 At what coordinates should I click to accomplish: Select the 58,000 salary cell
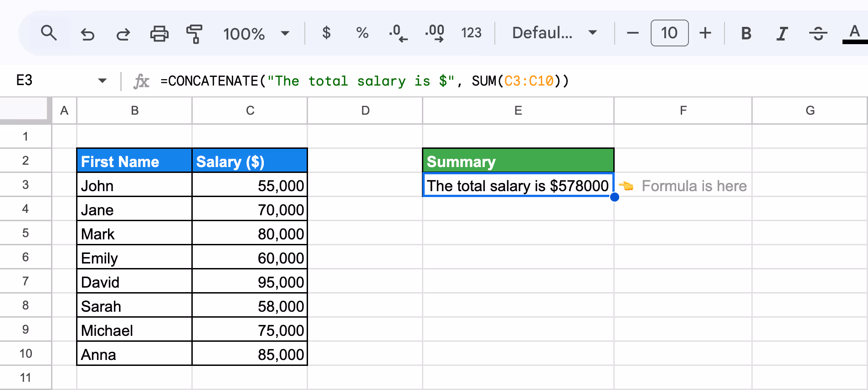250,305
